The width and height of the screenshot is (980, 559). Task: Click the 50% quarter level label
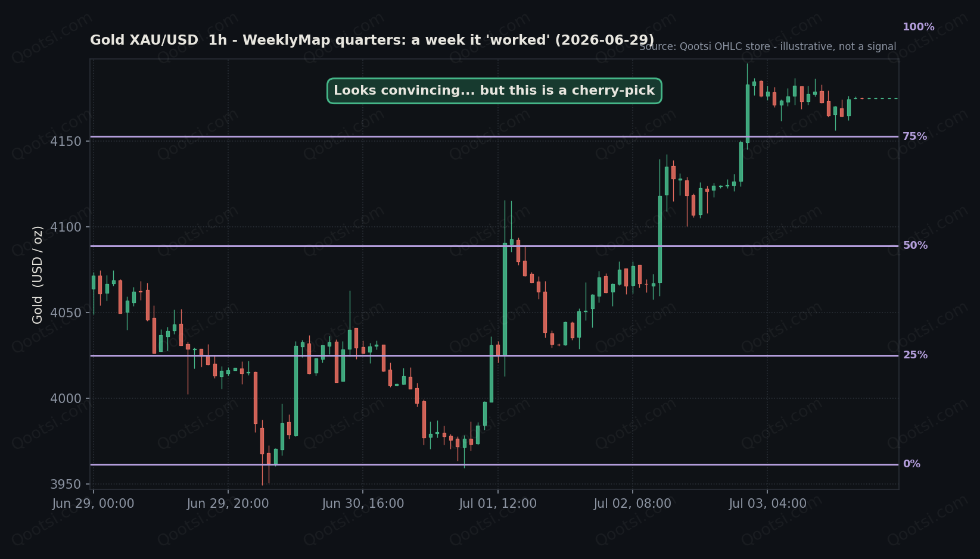(914, 245)
